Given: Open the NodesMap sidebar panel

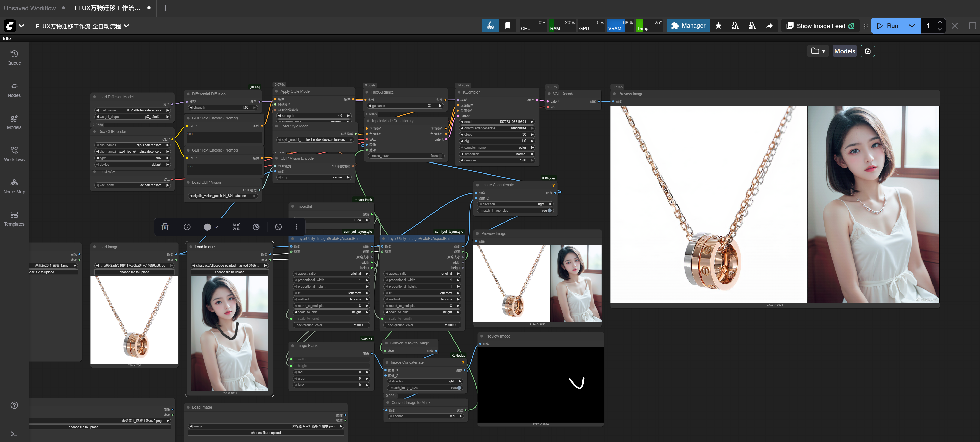Looking at the screenshot, I should [x=14, y=186].
